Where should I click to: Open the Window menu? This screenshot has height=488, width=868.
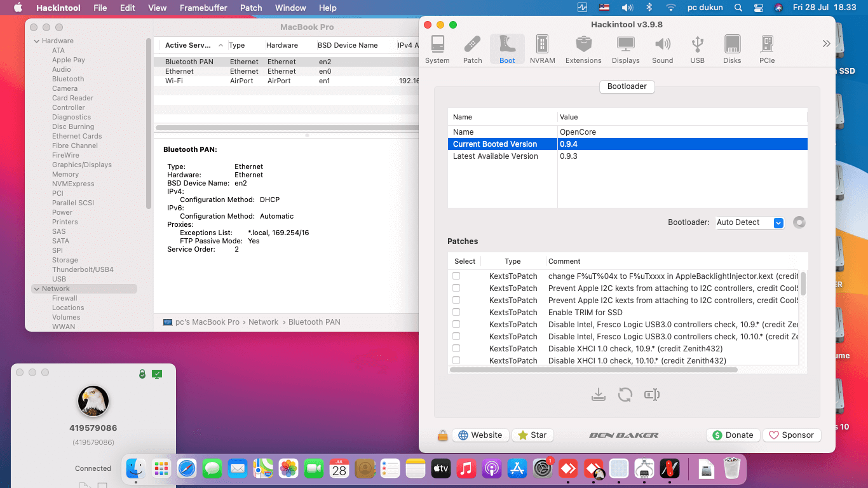pos(290,8)
